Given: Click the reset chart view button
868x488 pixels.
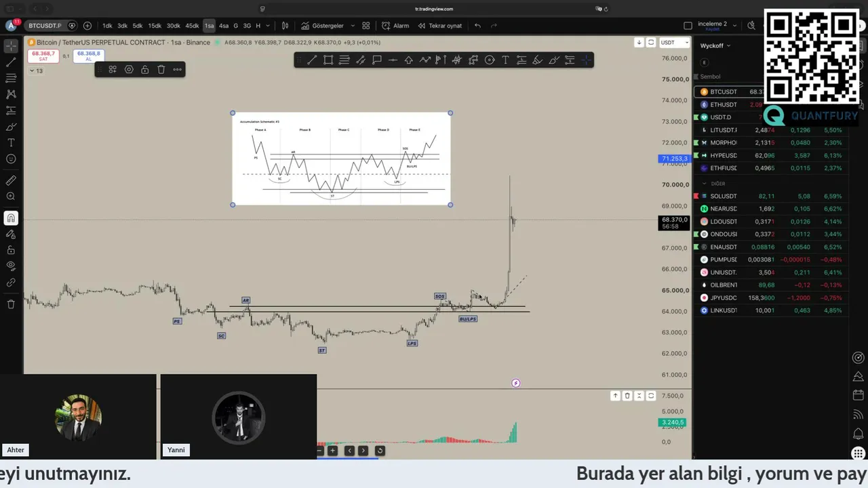Looking at the screenshot, I should pos(380,451).
